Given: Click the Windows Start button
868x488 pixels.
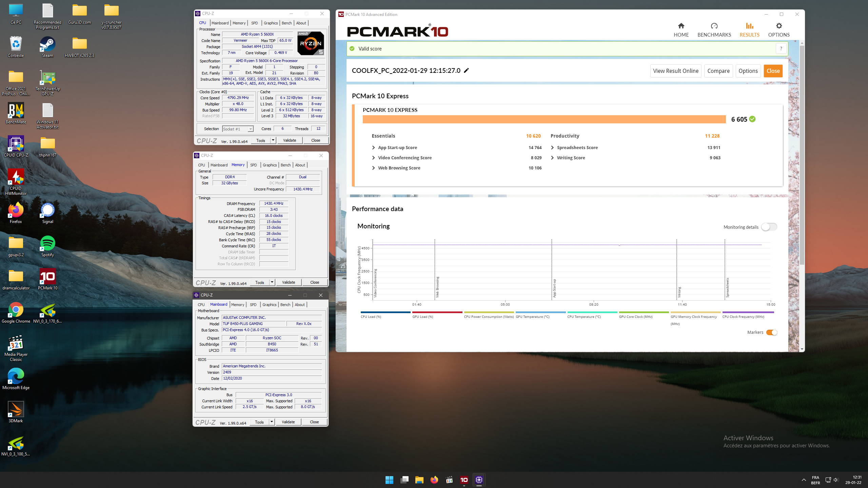Looking at the screenshot, I should click(x=389, y=480).
